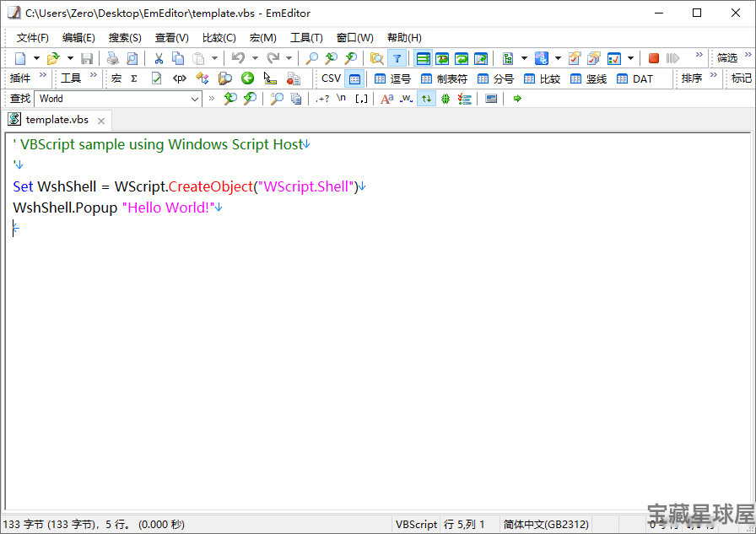Toggle wrap by window button
The height and width of the screenshot is (534, 756).
pos(462,58)
